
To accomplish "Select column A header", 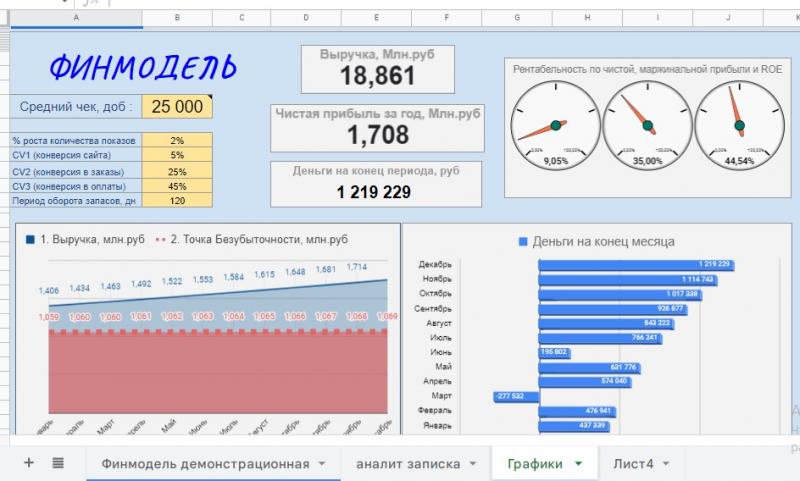I will pyautogui.click(x=76, y=18).
